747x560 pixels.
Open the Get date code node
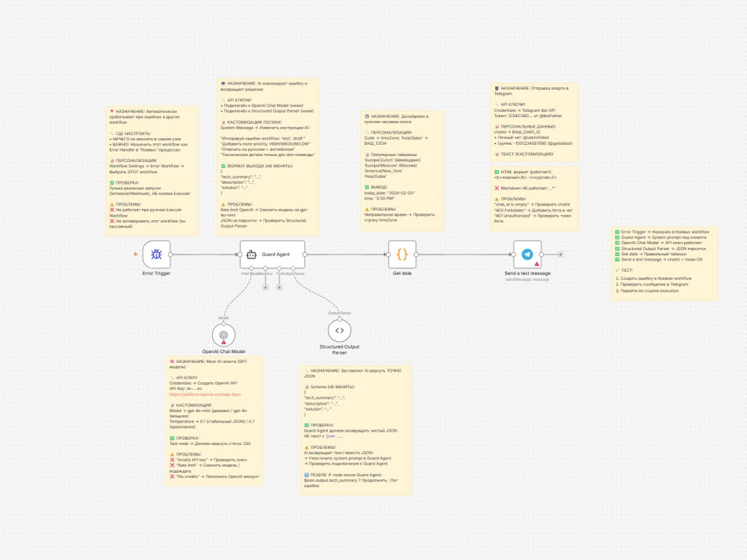coord(402,255)
